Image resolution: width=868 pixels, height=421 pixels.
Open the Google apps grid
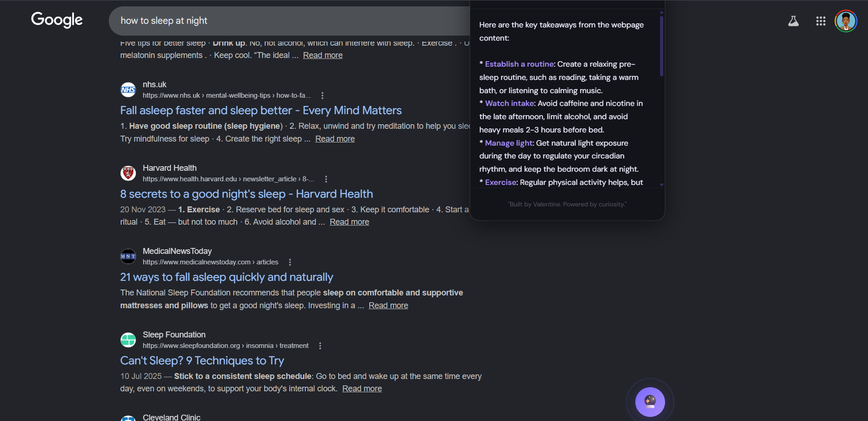pyautogui.click(x=821, y=21)
